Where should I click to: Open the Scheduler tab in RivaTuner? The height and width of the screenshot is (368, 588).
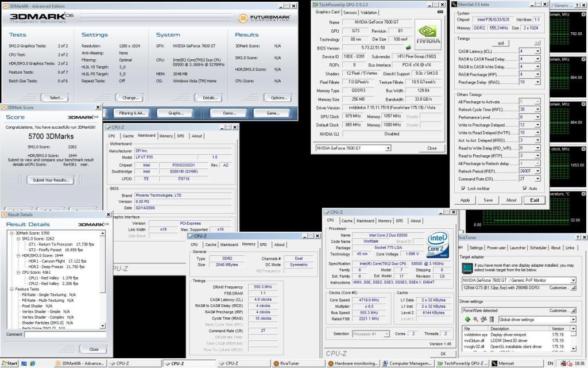(x=538, y=248)
